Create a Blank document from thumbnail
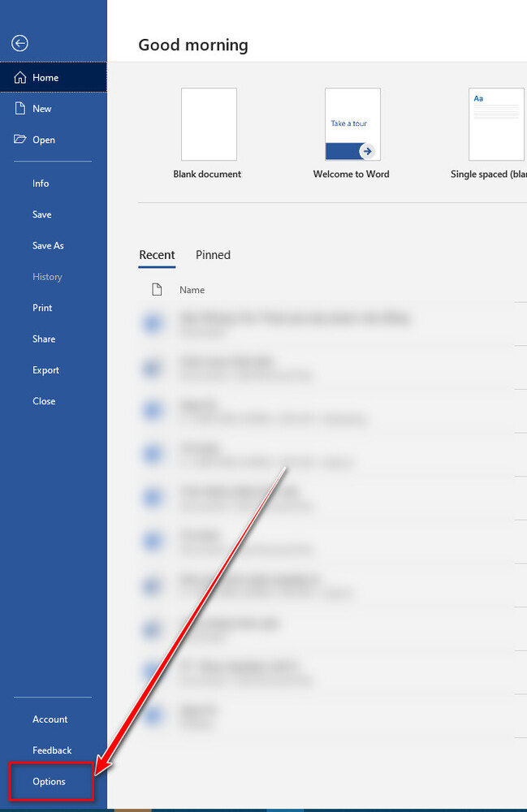 click(209, 124)
